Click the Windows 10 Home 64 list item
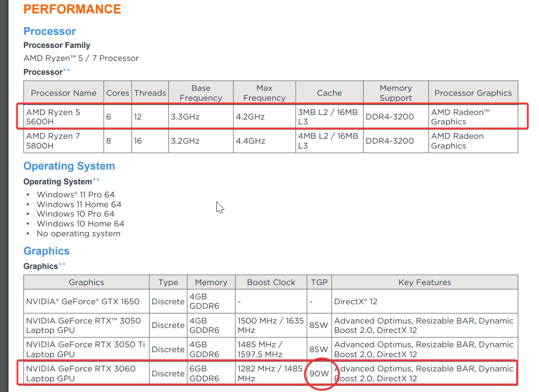 (80, 224)
